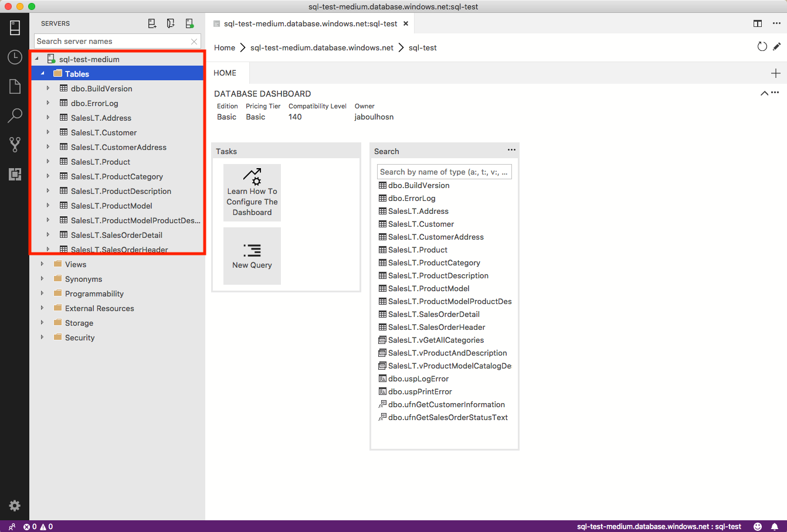Viewport: 787px width, 532px height.
Task: Open the Extensions view
Action: point(15,173)
